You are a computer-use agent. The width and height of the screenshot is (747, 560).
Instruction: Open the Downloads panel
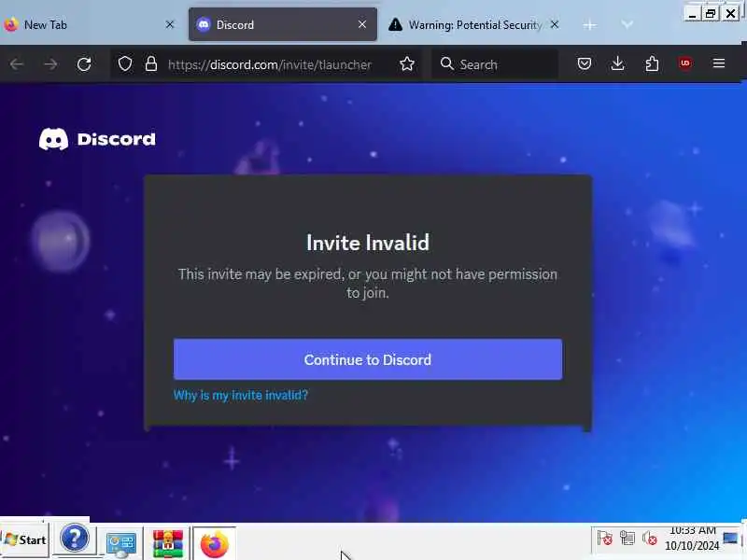pos(618,63)
